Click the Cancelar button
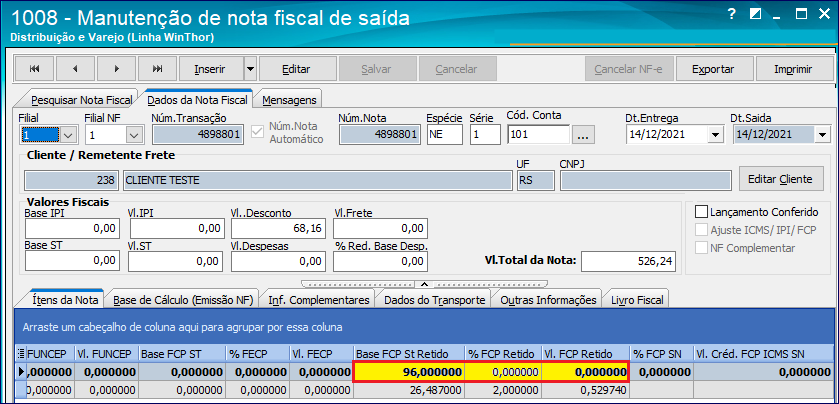Image resolution: width=839 pixels, height=404 pixels. pyautogui.click(x=457, y=69)
